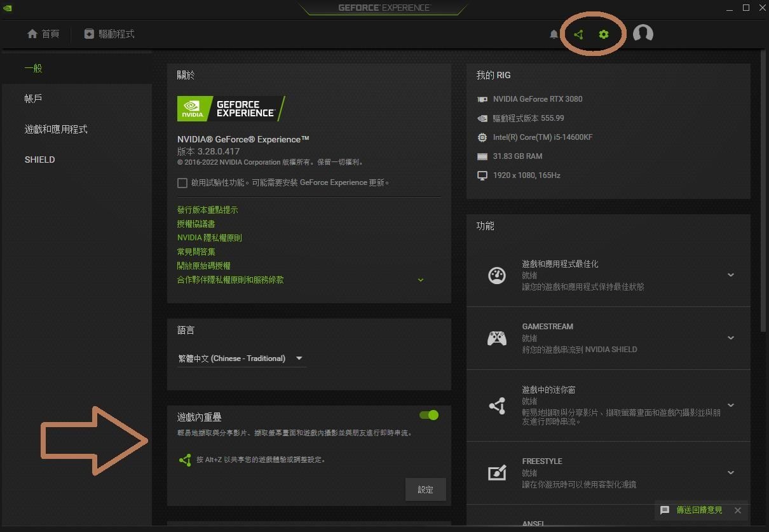The image size is (769, 532).
Task: Click the Intel(R) Core(TM) i5-14600KF text
Action: pyautogui.click(x=543, y=137)
